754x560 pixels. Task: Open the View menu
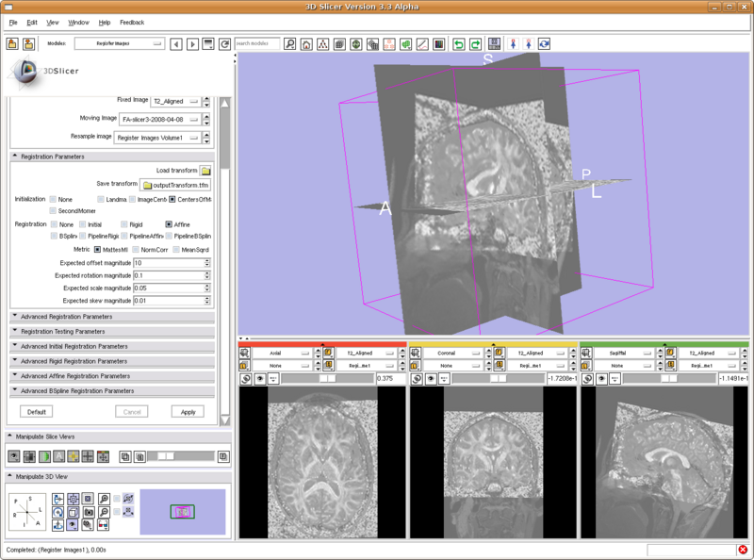click(x=52, y=22)
